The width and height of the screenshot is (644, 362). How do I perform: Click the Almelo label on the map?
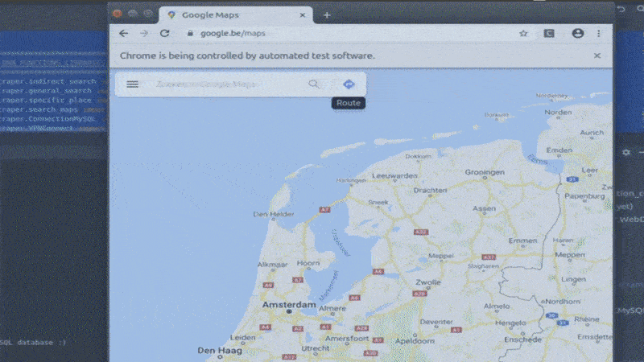(497, 306)
